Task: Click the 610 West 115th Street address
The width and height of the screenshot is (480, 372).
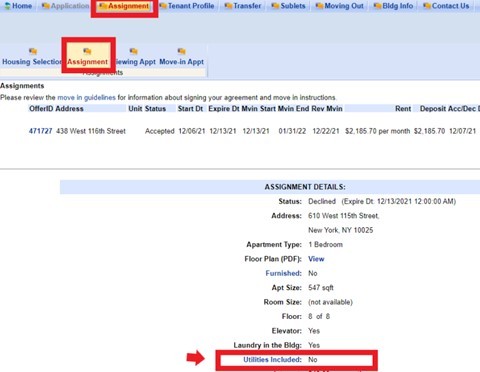Action: point(343,216)
